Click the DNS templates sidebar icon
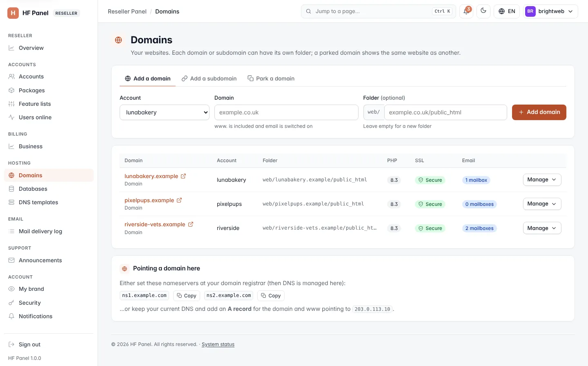Viewport: 588px width, 366px height. 11,202
